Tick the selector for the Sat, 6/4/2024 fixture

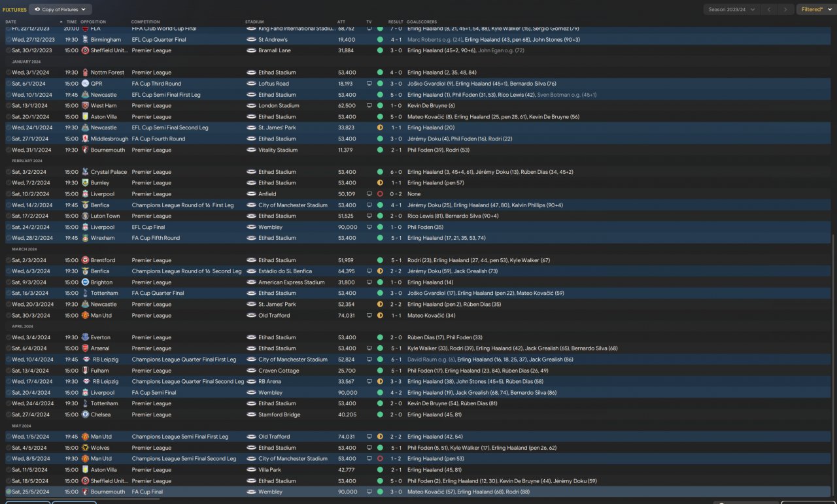[9, 348]
